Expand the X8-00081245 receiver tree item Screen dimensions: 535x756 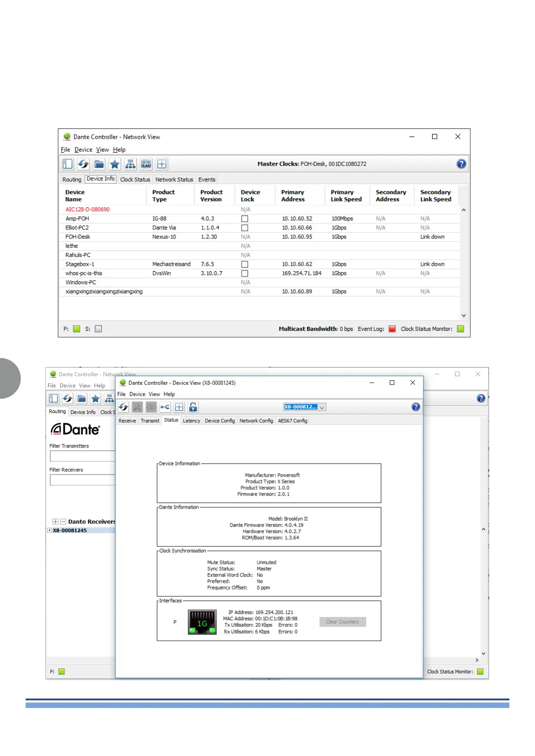coord(49,530)
